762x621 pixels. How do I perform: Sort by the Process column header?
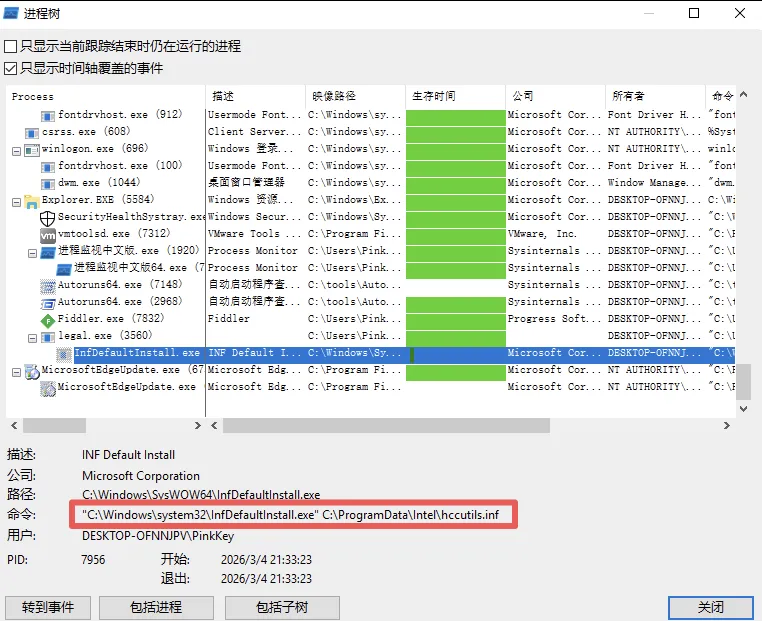[105, 96]
